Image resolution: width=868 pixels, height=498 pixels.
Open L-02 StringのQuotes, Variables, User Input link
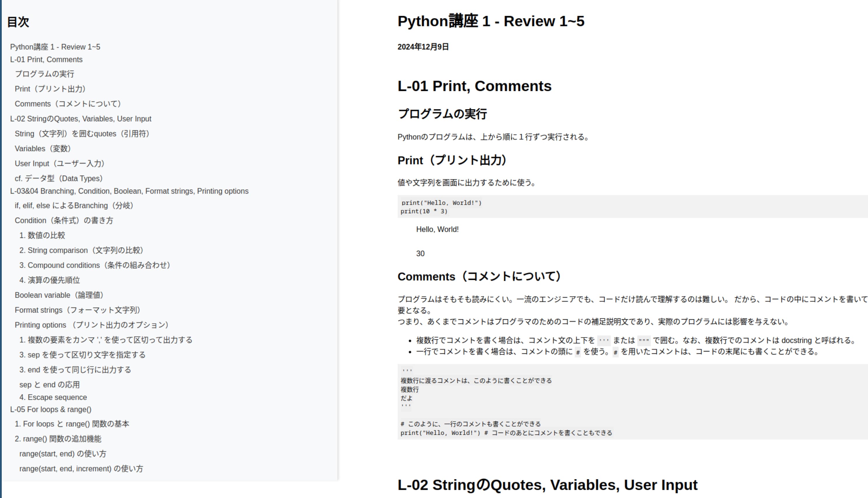click(81, 119)
